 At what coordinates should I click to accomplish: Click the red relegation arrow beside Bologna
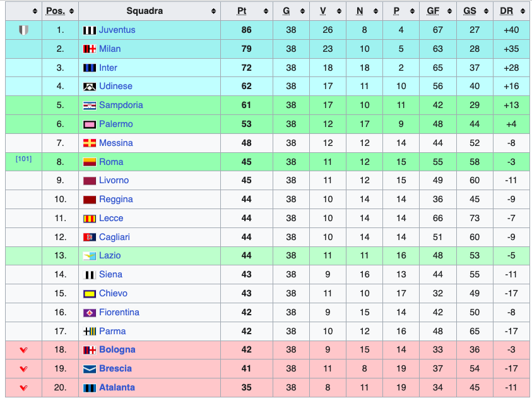click(23, 350)
